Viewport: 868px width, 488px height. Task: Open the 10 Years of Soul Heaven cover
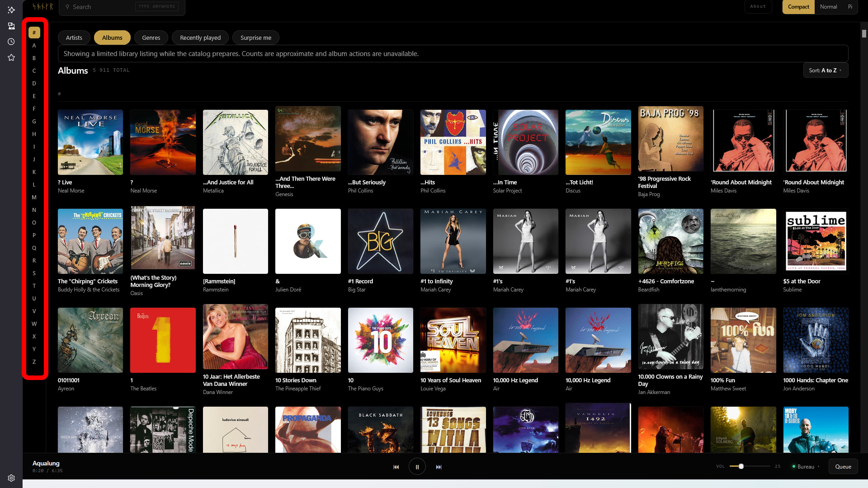click(453, 340)
